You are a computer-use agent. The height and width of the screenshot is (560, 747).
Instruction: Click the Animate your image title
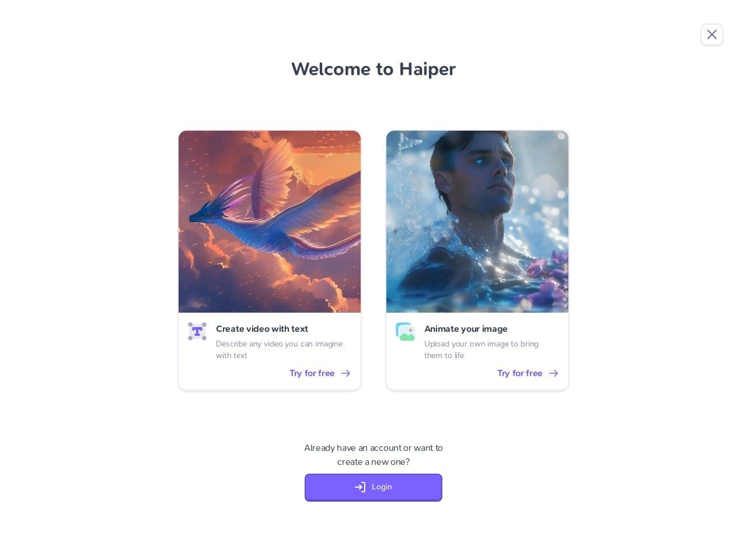tap(466, 329)
